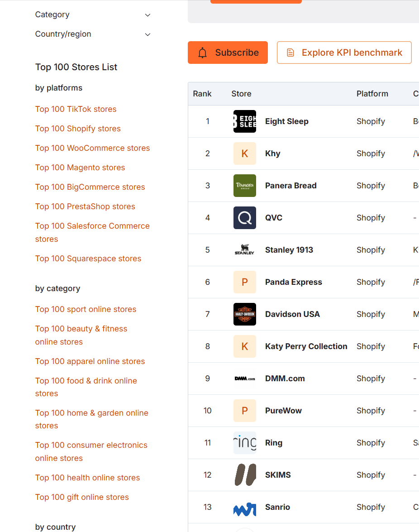Image resolution: width=419 pixels, height=532 pixels.
Task: Click the Sanrio logo icon
Action: (x=245, y=507)
